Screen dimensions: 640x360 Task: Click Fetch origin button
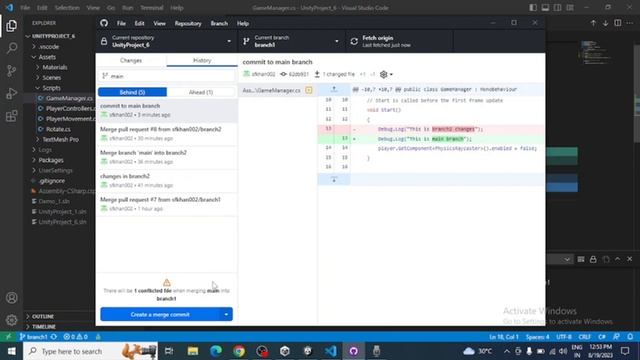(399, 41)
